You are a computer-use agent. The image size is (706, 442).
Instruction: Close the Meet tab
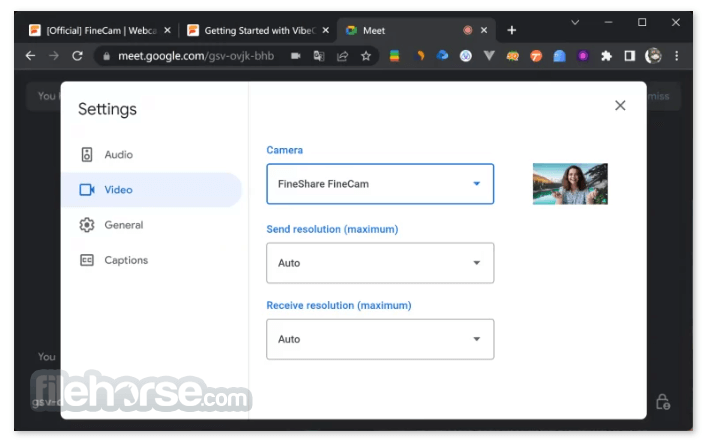click(x=484, y=30)
